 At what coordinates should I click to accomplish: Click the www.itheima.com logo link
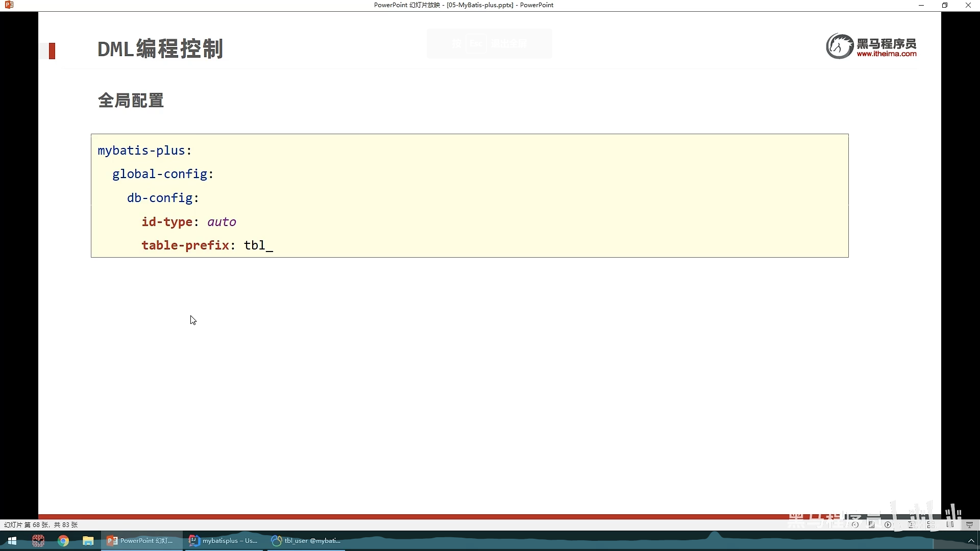[x=886, y=54]
